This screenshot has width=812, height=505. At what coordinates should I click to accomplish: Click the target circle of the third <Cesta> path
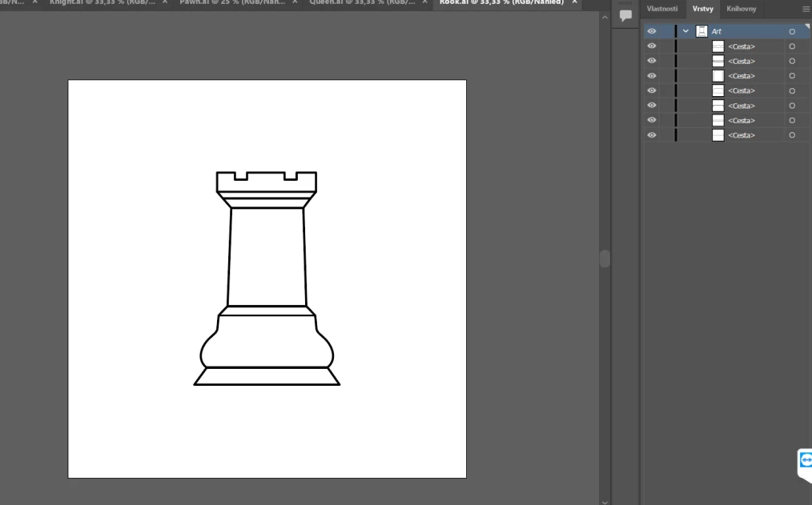pyautogui.click(x=792, y=76)
